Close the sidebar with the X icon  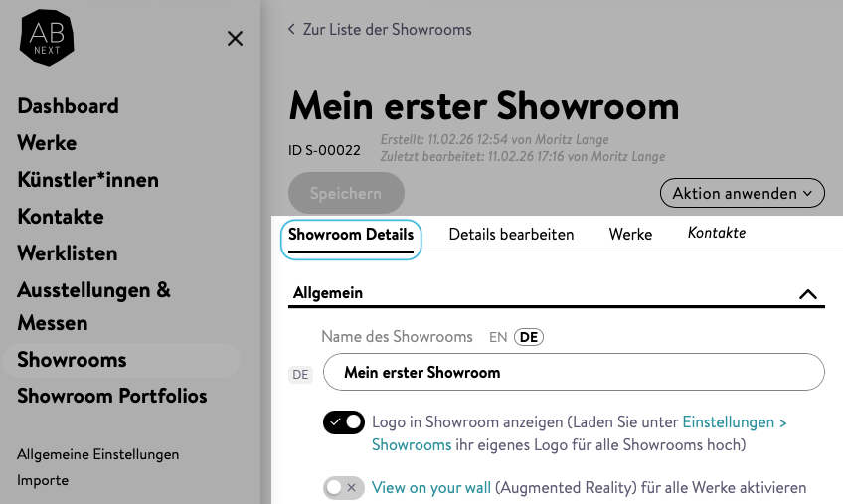point(235,39)
